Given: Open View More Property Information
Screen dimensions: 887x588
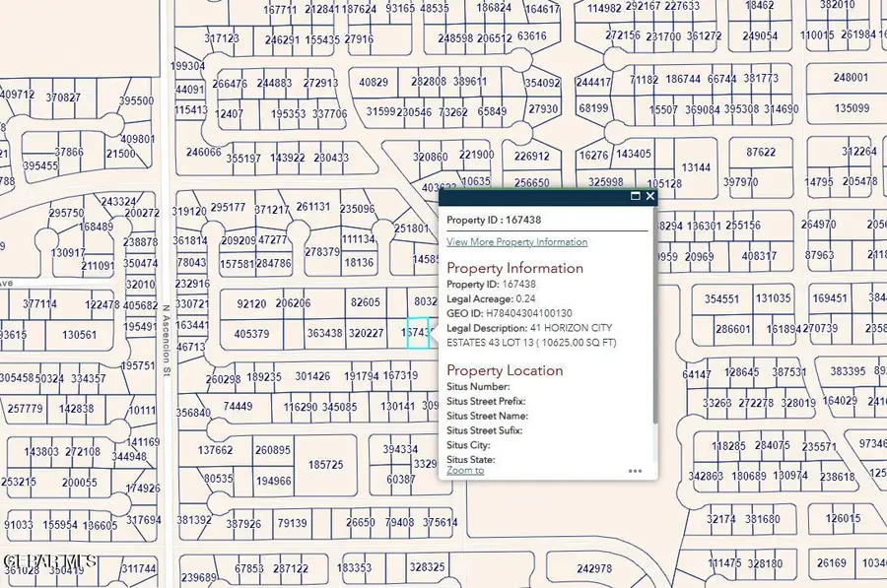Looking at the screenshot, I should [x=516, y=241].
